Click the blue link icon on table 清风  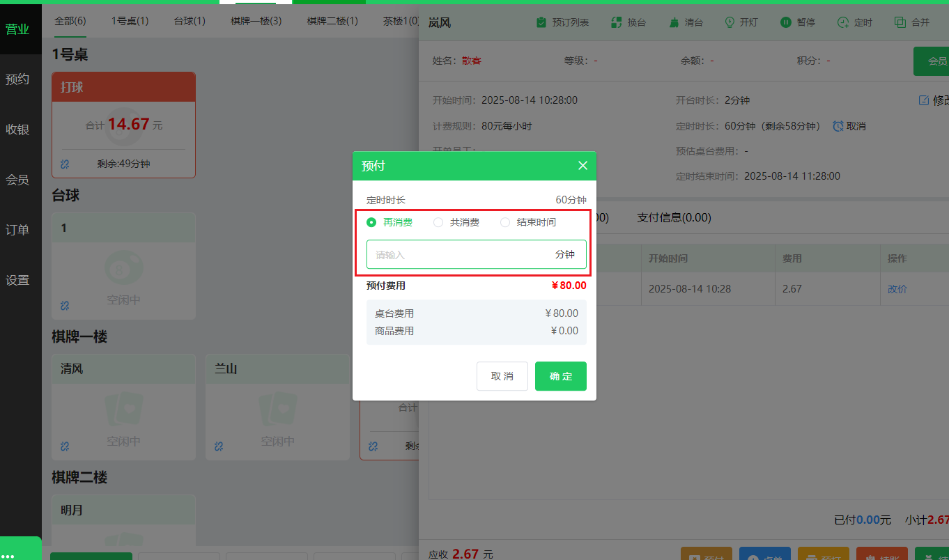[x=64, y=446]
